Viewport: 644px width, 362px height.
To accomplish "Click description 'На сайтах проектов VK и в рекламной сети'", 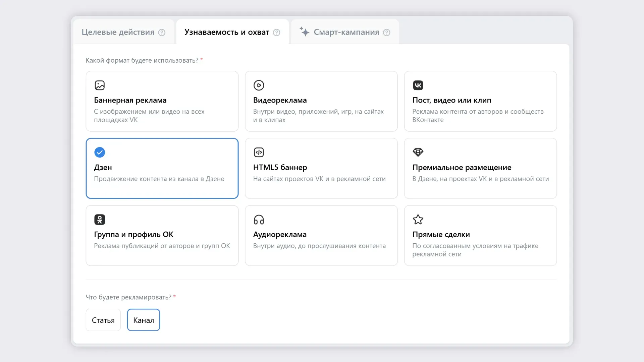I will click(319, 179).
